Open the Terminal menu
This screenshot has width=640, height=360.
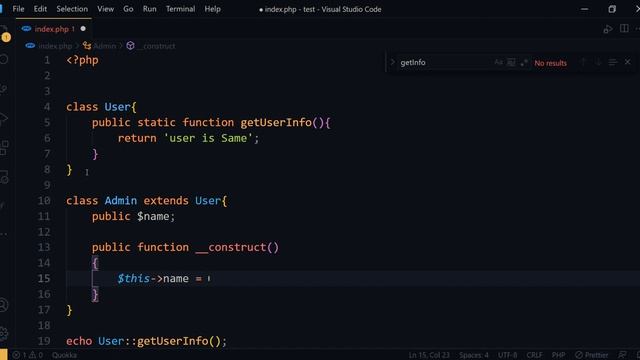point(180,9)
